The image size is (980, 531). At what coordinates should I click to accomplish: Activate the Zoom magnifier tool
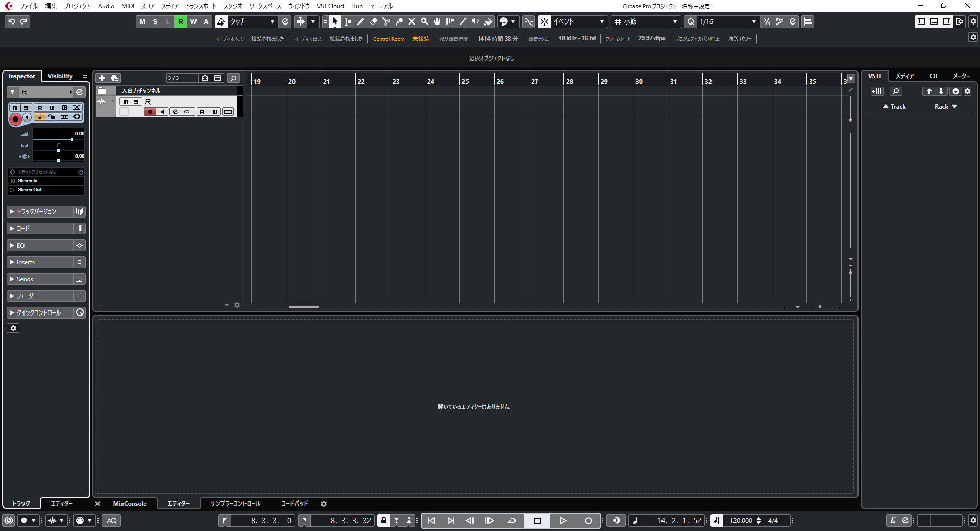(424, 21)
